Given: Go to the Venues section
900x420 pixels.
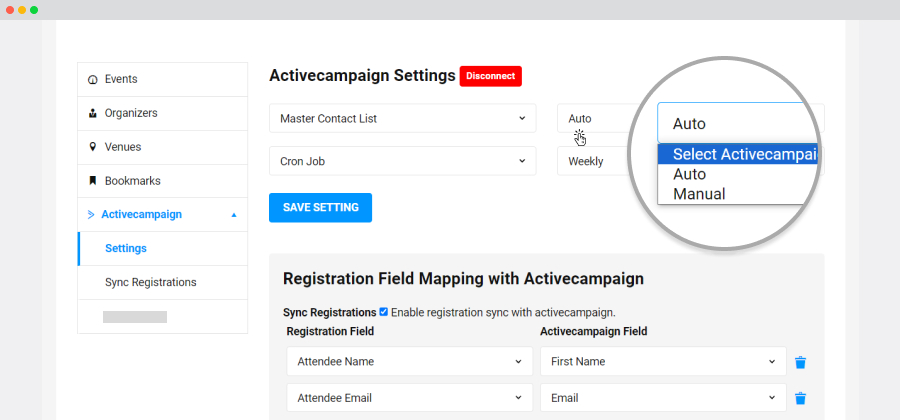Looking at the screenshot, I should (162, 147).
